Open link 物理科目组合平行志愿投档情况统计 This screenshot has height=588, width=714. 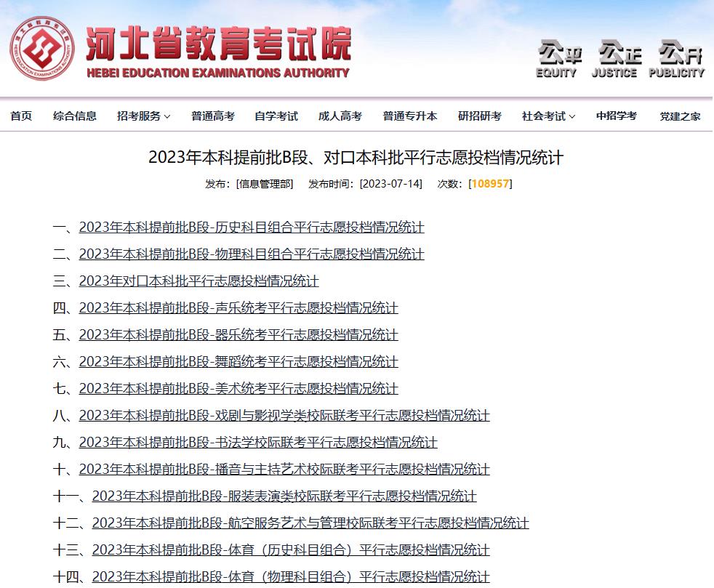pyautogui.click(x=252, y=254)
